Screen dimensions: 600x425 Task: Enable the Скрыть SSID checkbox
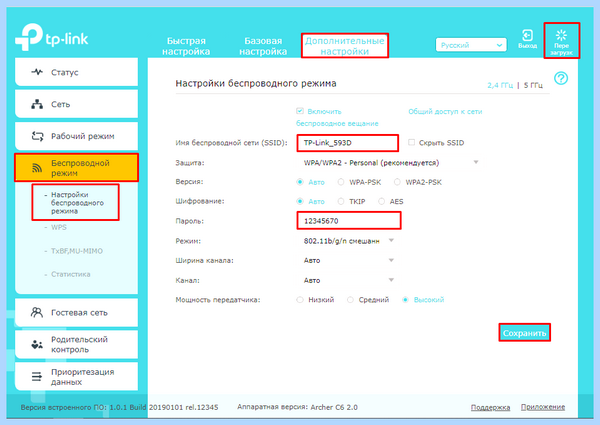point(411,142)
